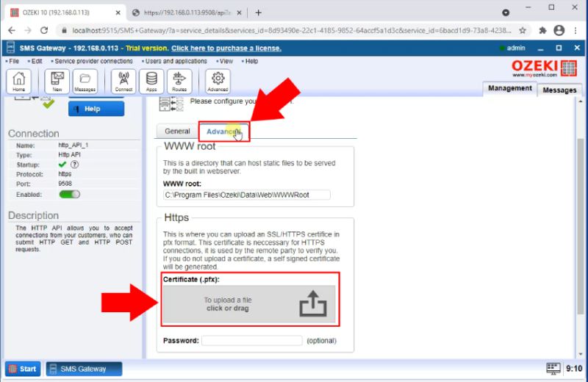Switch to the Advanced tab
The image size is (588, 382).
223,131
